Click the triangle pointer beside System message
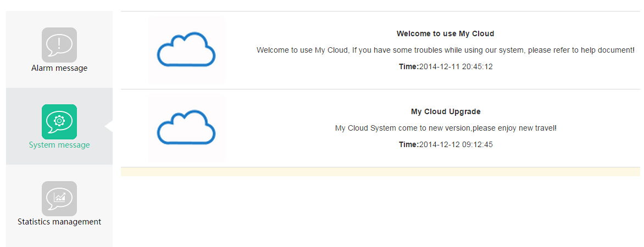The image size is (644, 247). (109, 126)
